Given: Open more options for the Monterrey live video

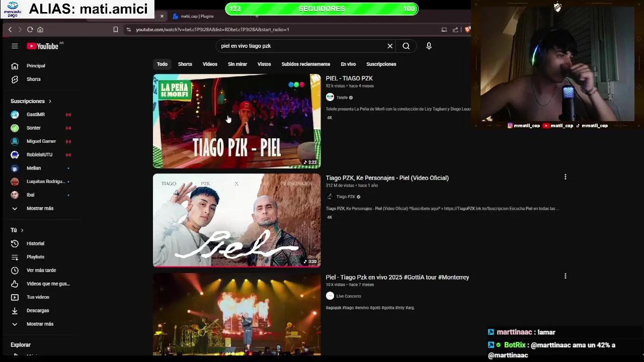Looking at the screenshot, I should (x=566, y=276).
